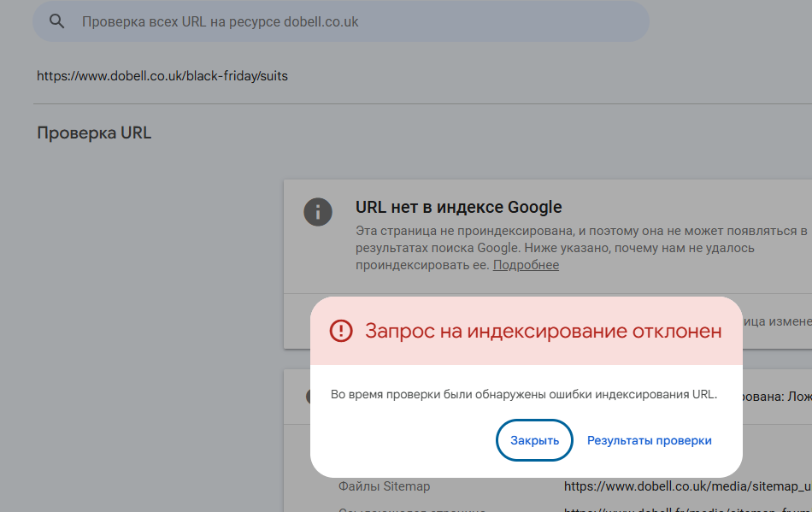Click the 'Файлы Sitemap' row label
This screenshot has height=512, width=812.
coord(384,486)
